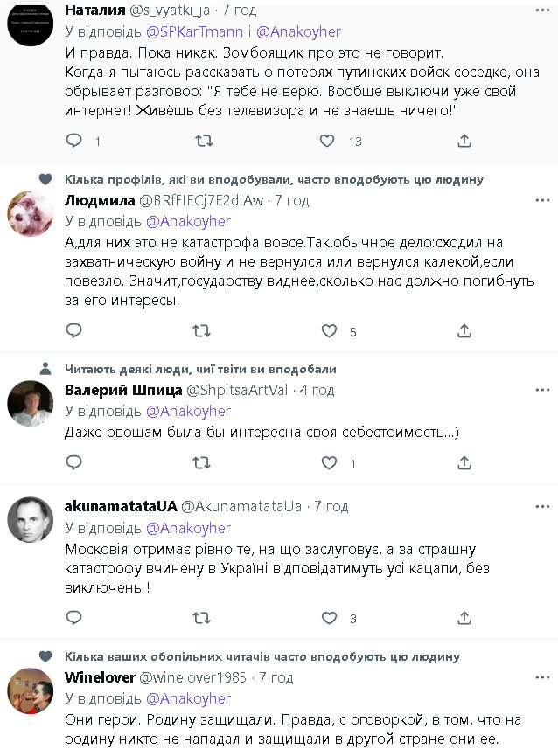
Task: Share Наталия's tweet
Action: pyautogui.click(x=464, y=141)
